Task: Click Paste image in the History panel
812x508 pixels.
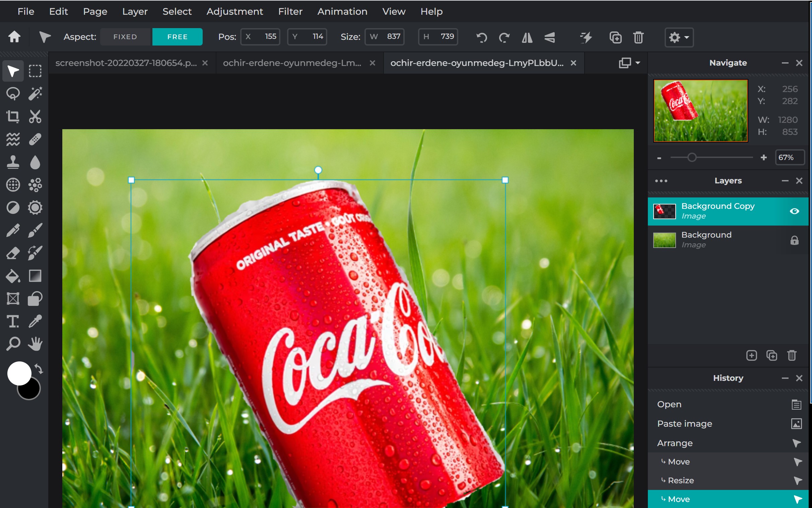Action: pos(685,423)
